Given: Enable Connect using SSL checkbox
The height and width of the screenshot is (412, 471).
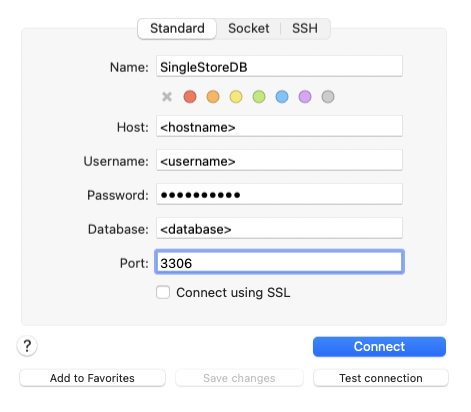Looking at the screenshot, I should [163, 292].
